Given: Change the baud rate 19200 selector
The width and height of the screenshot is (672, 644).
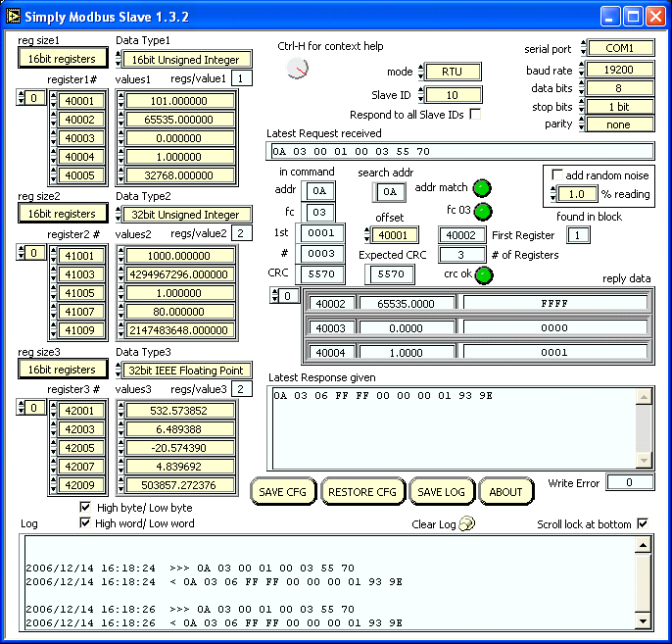Looking at the screenshot, I should 619,70.
